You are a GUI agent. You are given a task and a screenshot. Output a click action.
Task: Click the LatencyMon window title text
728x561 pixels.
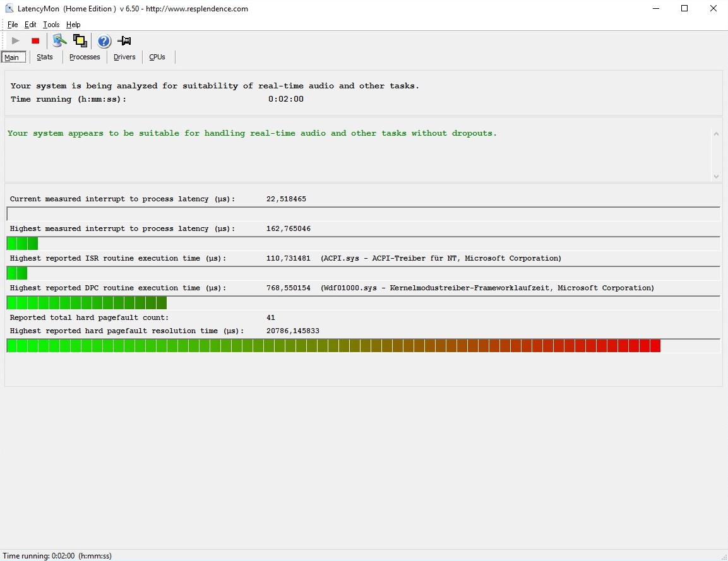[133, 9]
